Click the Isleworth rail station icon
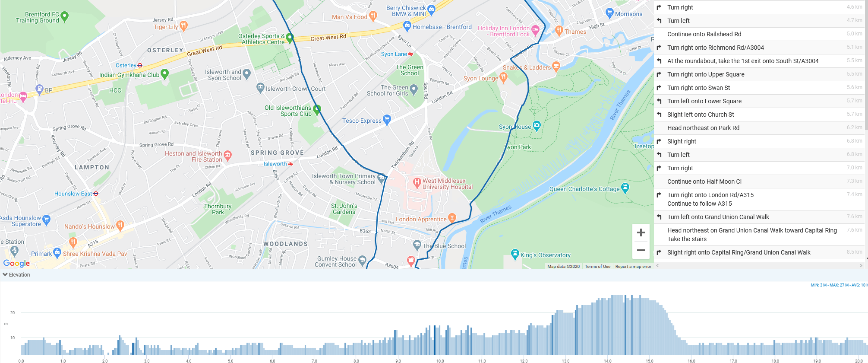 point(290,164)
